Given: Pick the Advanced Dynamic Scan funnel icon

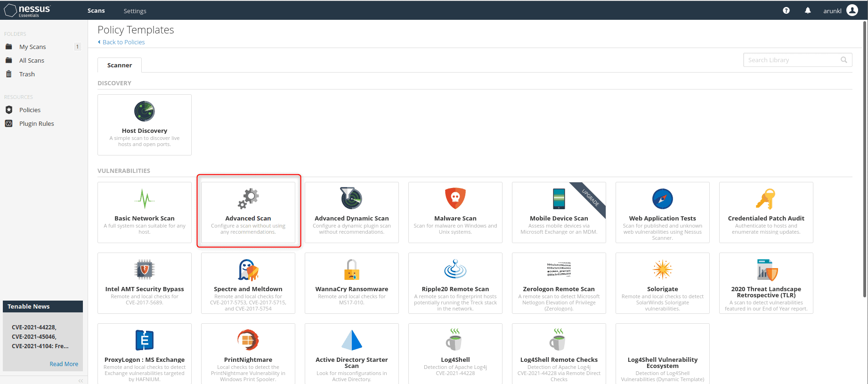Looking at the screenshot, I should click(x=351, y=198).
